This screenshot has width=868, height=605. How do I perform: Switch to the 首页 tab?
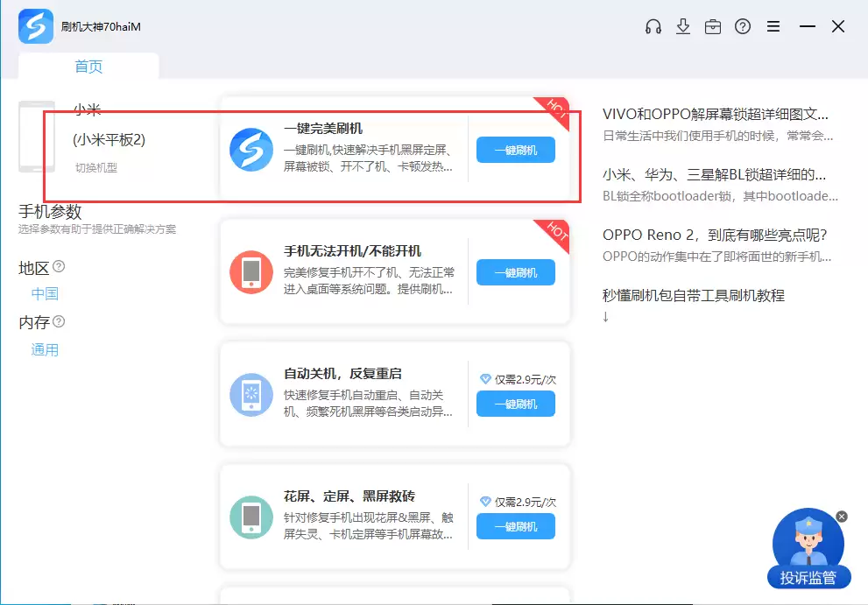[88, 66]
